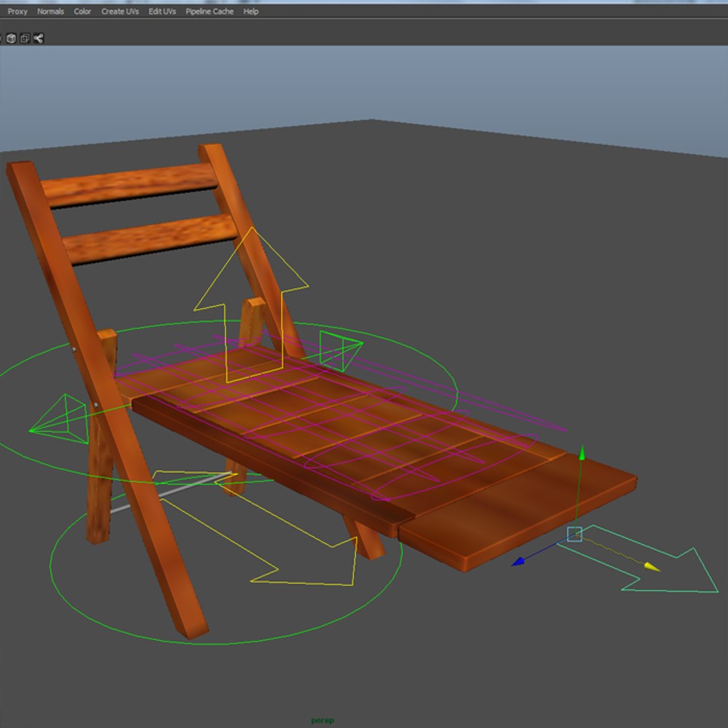Click the manipulator center square handle
The width and height of the screenshot is (728, 728).
click(x=574, y=535)
